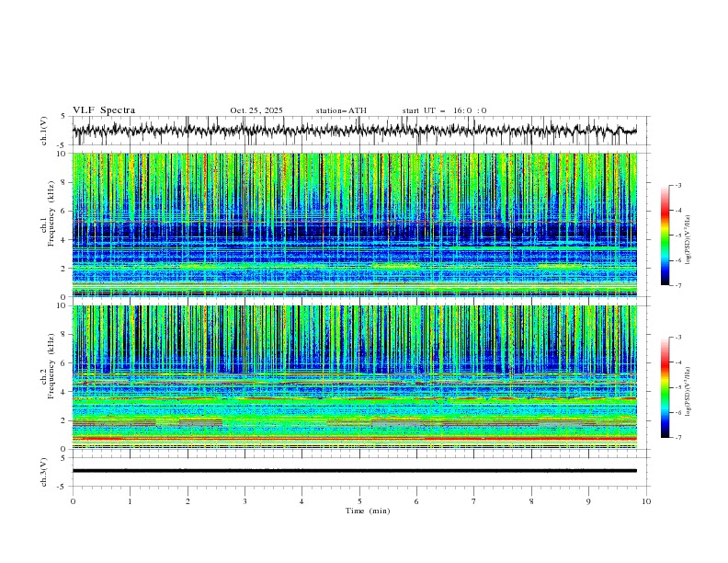Click inside the ch.1 spectrogram panel
The width and height of the screenshot is (728, 563).
point(355,224)
